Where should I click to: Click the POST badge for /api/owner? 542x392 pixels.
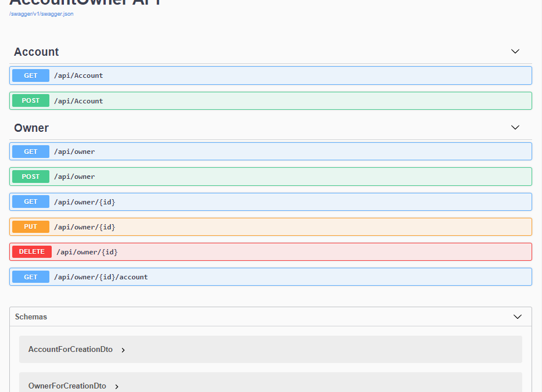[x=31, y=177]
